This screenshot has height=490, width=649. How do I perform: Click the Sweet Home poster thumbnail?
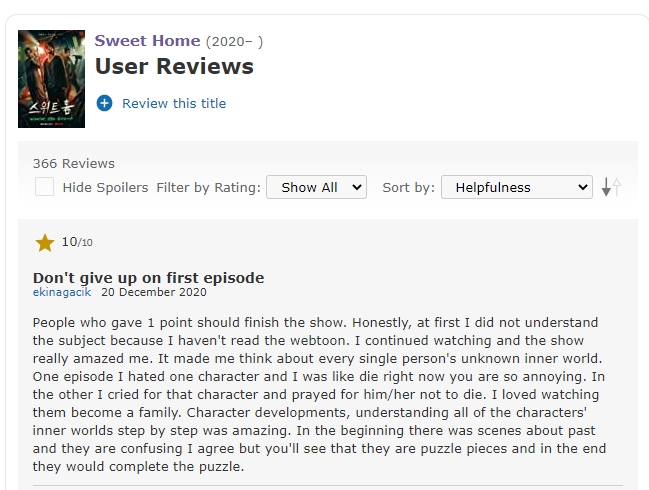click(x=51, y=79)
